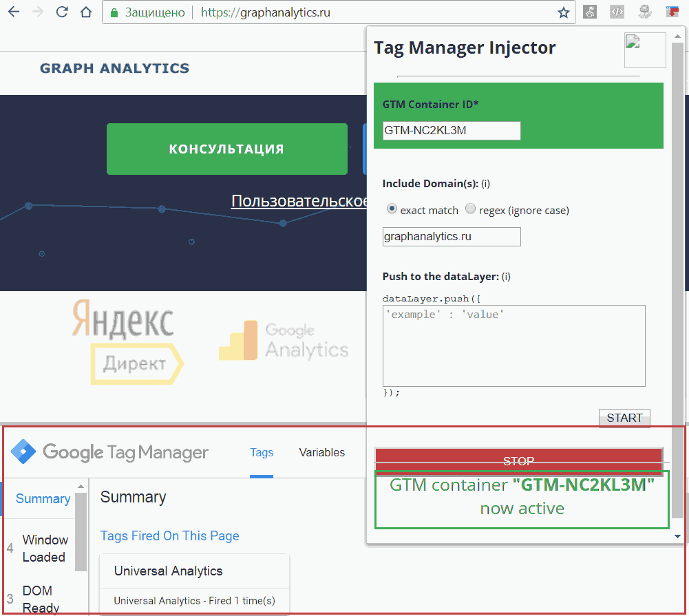Select Summary in the debug sidebar
689x616 pixels.
43,499
